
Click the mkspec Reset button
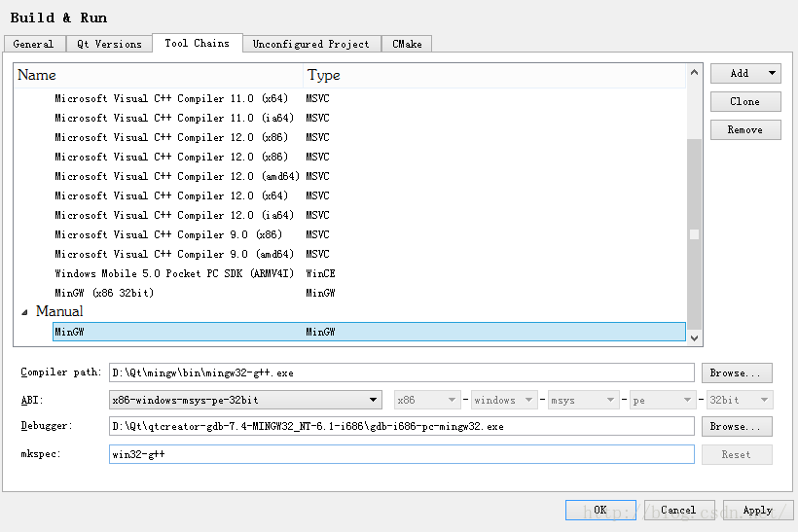737,454
